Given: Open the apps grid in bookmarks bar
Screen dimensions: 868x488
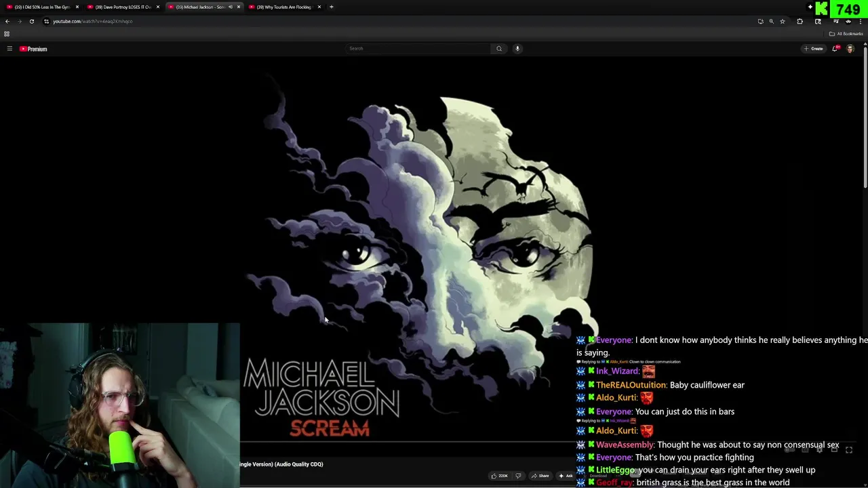Looking at the screenshot, I should 7,34.
